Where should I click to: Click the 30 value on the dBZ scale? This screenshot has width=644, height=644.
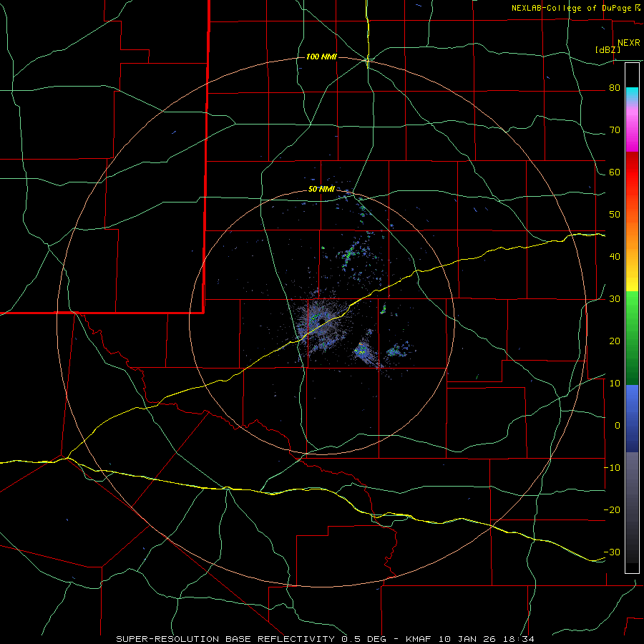pos(615,299)
